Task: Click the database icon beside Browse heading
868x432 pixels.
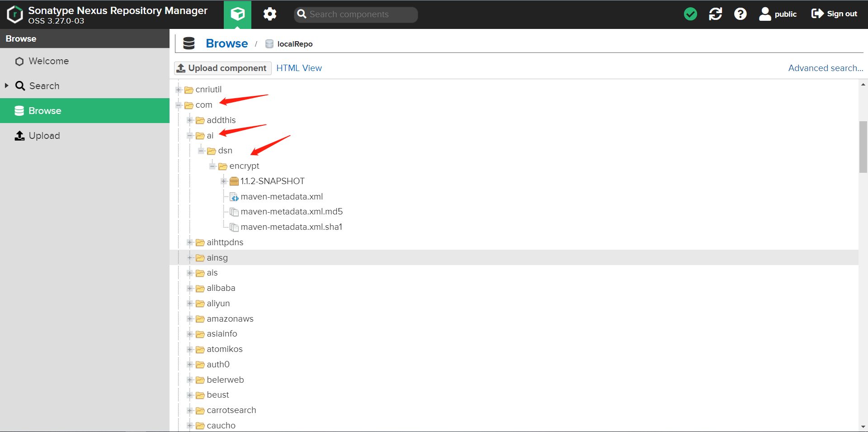Action: coord(189,43)
